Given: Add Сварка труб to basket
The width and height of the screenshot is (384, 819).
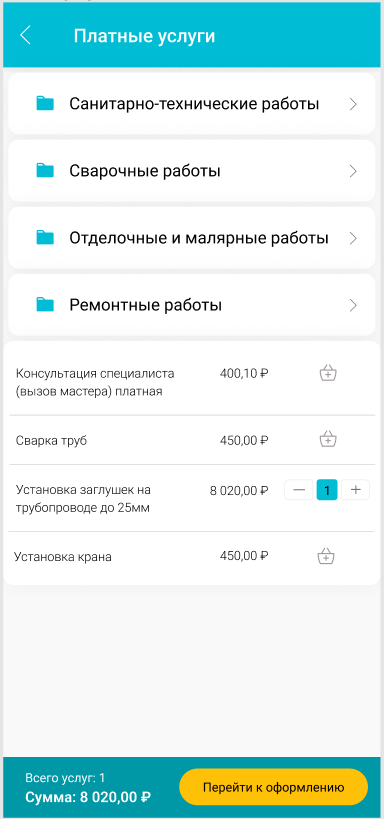Looking at the screenshot, I should (x=328, y=439).
